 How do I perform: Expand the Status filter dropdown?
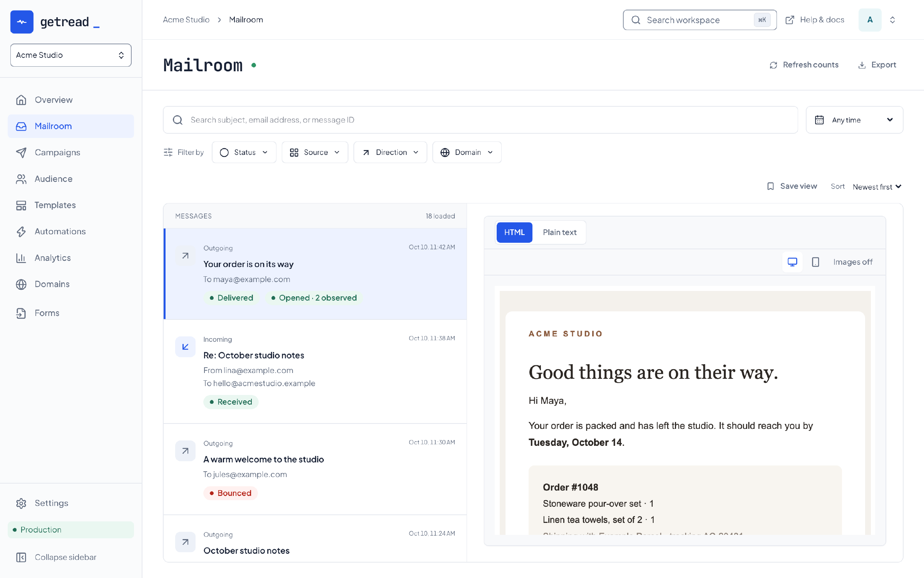pos(244,152)
